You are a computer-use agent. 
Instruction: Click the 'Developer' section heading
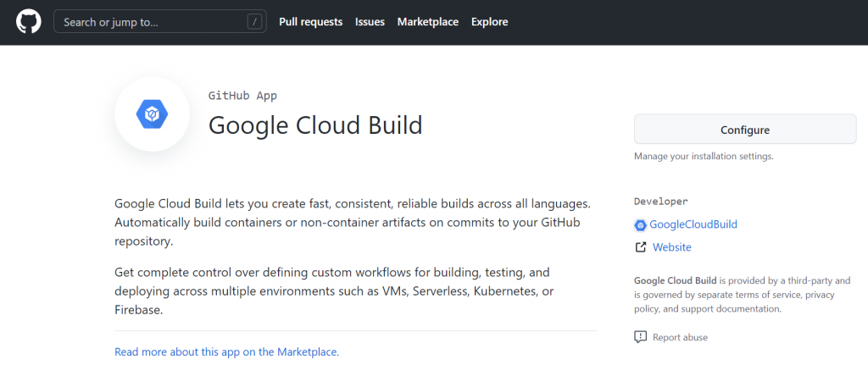pos(660,202)
